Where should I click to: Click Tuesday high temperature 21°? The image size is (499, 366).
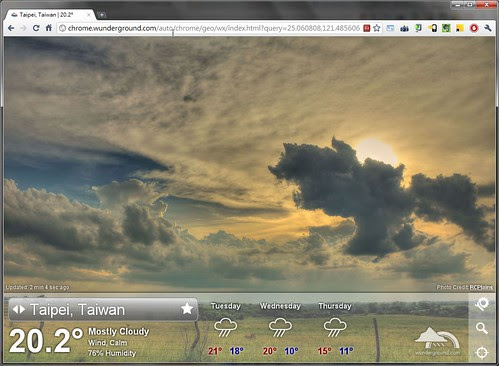(x=215, y=351)
